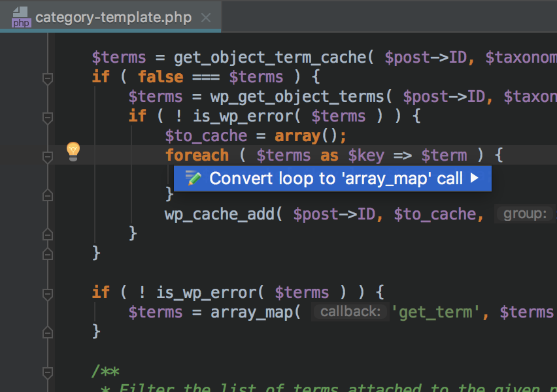Image resolution: width=557 pixels, height=392 pixels.
Task: Click the pencil icon in intention popup
Action: pos(194,178)
